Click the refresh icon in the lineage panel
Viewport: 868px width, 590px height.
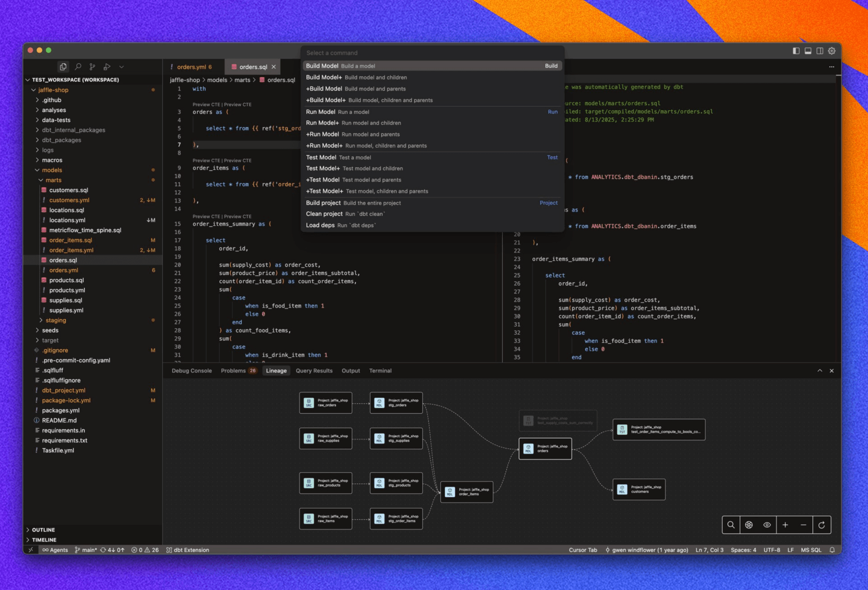pos(822,524)
